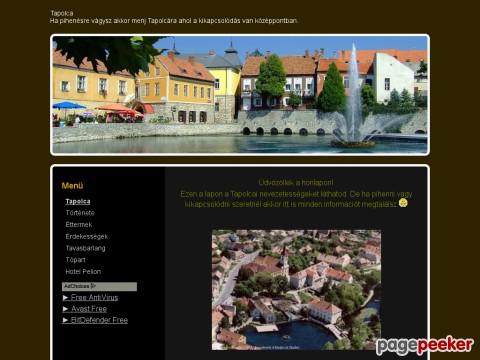The image size is (480, 360).
Task: Open the Avast Free ad link
Action: (89, 309)
